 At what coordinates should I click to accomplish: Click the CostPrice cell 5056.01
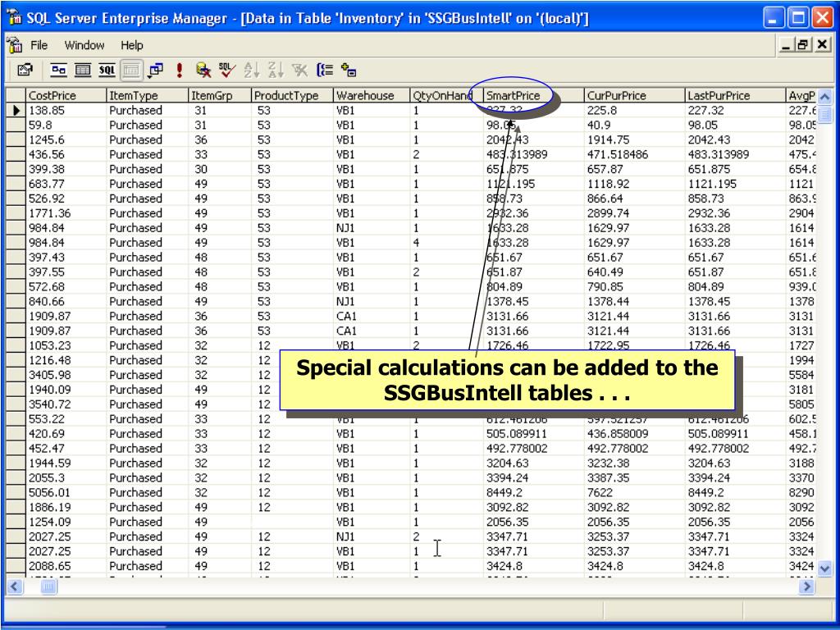tap(66, 493)
